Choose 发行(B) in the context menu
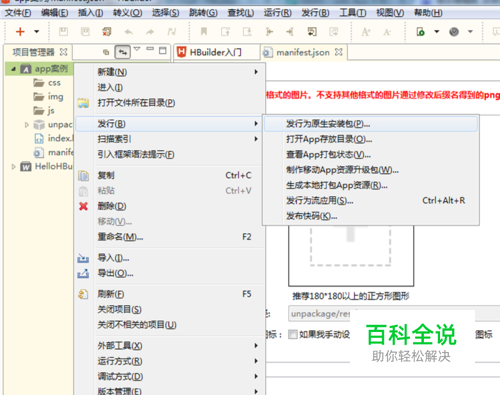 point(170,124)
